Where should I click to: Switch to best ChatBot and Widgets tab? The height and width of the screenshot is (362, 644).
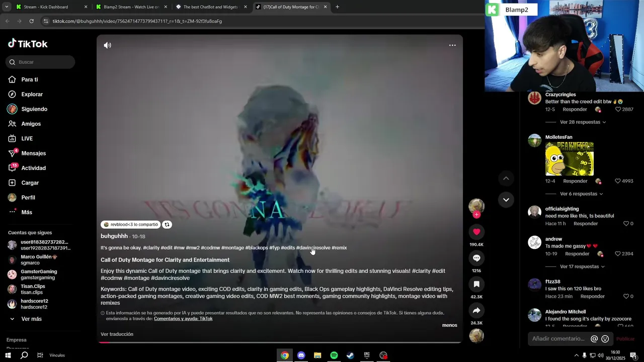click(x=210, y=7)
